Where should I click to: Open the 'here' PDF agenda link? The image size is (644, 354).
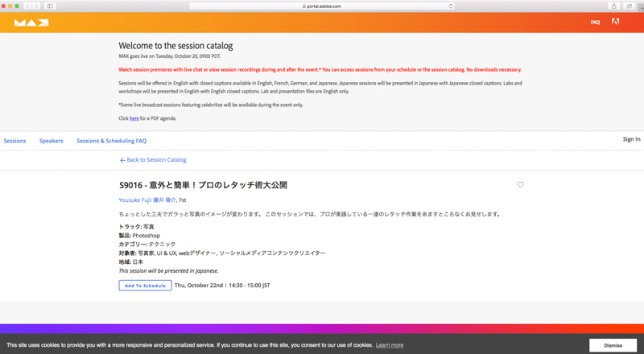coord(134,118)
